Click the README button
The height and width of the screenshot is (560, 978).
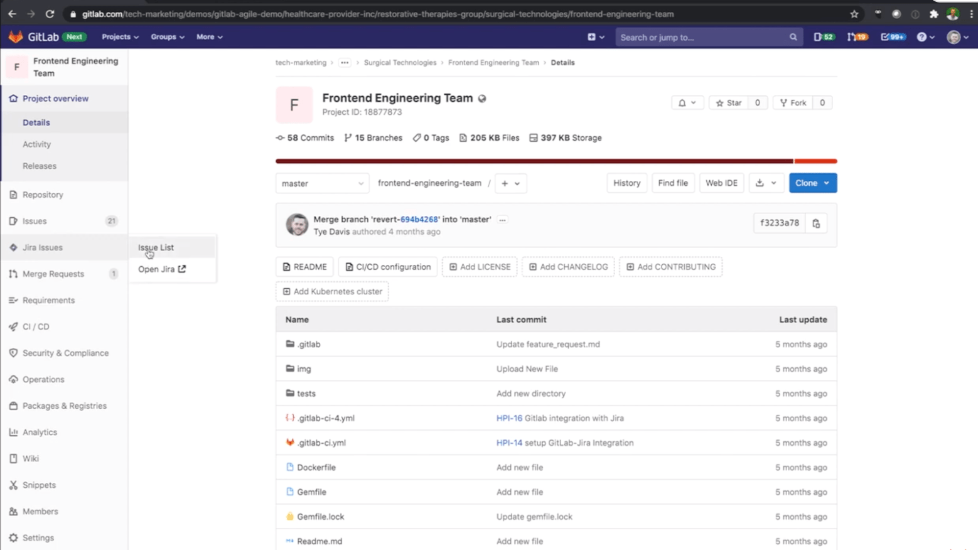pos(304,267)
